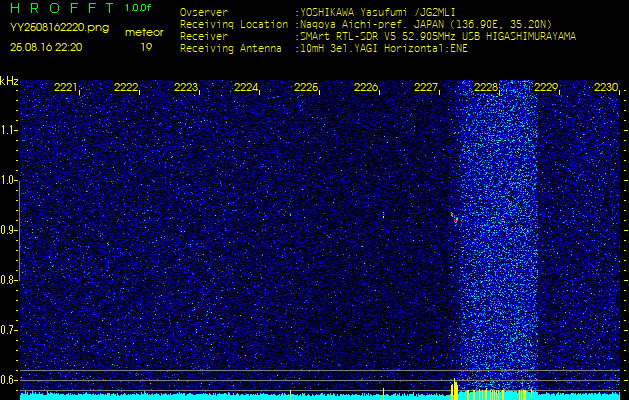Select the version label 1.00f

(138, 8)
